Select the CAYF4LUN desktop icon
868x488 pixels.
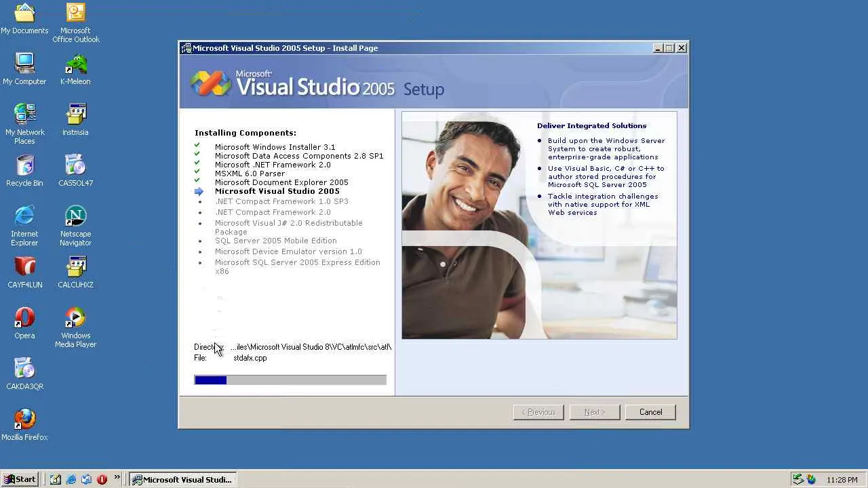(x=24, y=273)
